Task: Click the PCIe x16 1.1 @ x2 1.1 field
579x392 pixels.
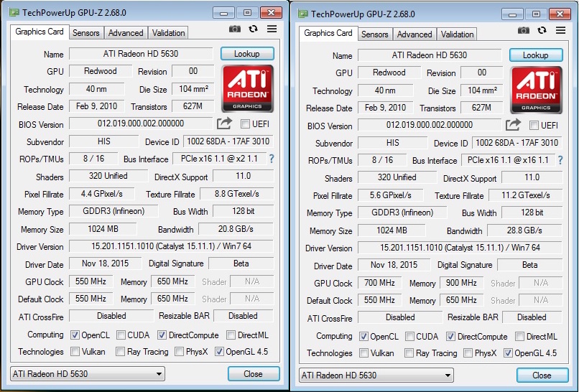Action: coord(219,159)
